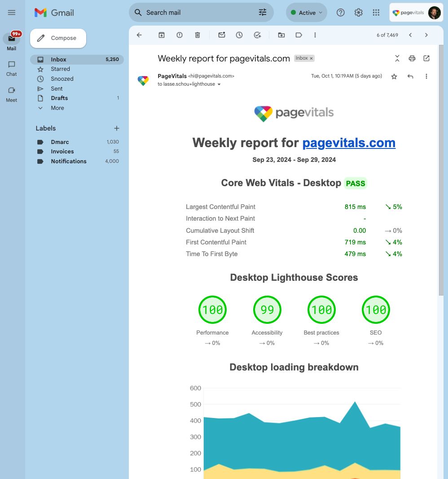Open search filter options
The width and height of the screenshot is (448, 479).
(263, 13)
